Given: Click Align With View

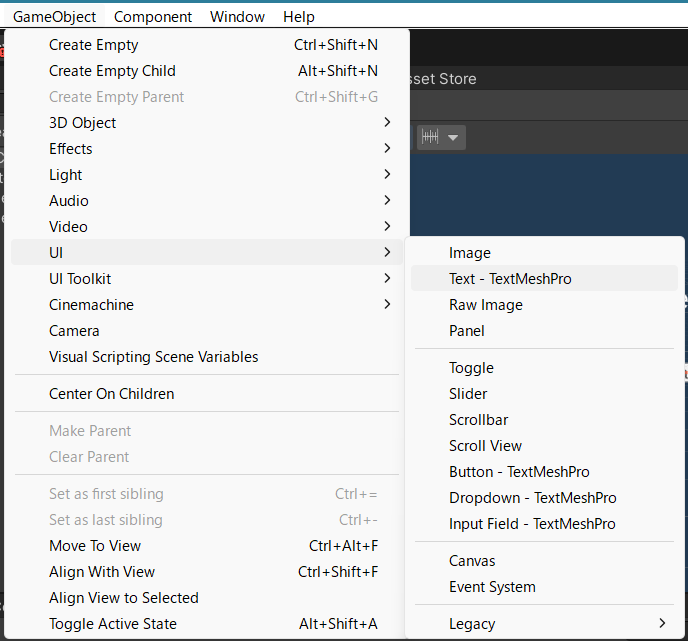Looking at the screenshot, I should click(x=102, y=572).
